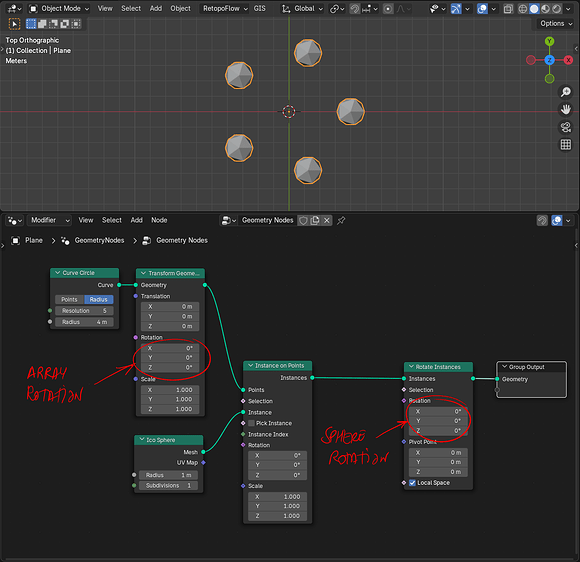580x562 pixels.
Task: Open the Add menu in 3D viewport
Action: pyautogui.click(x=156, y=9)
